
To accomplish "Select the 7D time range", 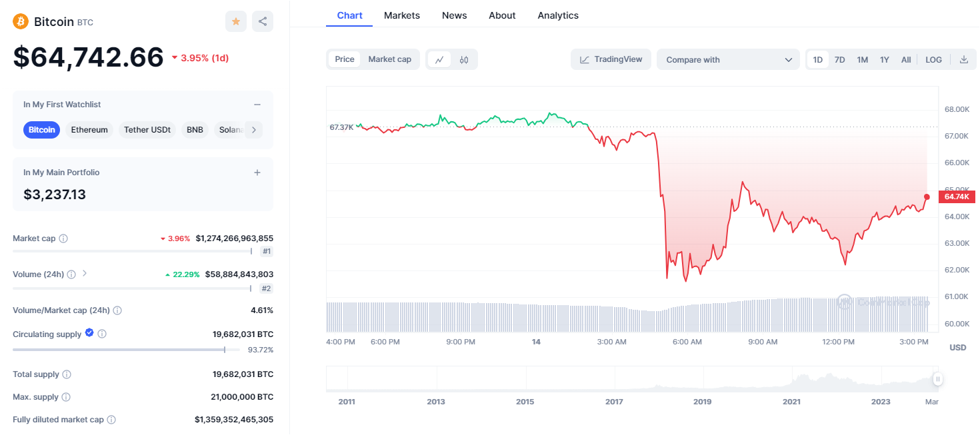I will click(839, 59).
